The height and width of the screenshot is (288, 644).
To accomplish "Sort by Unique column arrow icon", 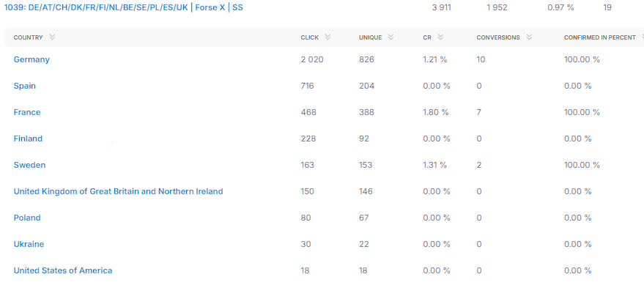I will (391, 37).
